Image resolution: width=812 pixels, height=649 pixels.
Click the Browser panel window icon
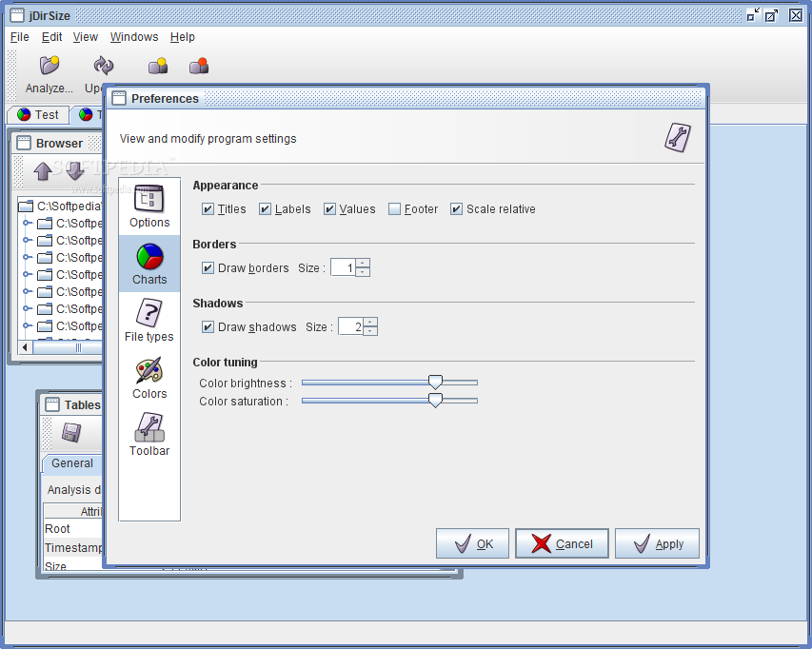[x=24, y=143]
